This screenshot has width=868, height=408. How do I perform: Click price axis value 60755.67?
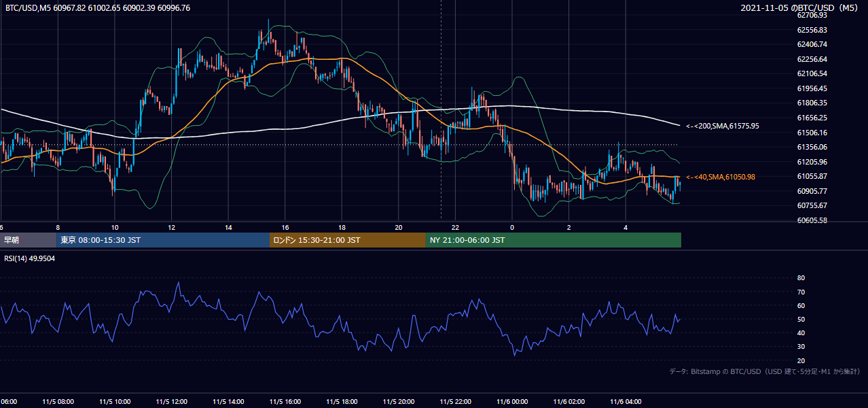coord(812,205)
